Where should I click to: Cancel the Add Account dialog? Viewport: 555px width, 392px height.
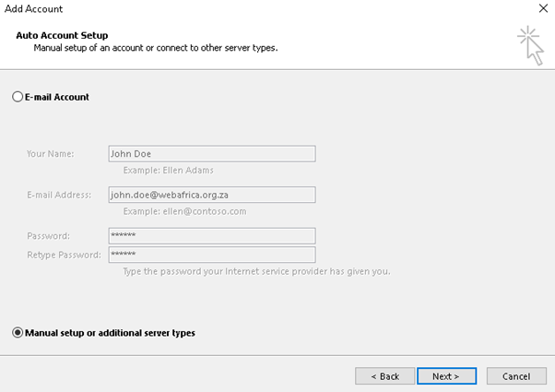point(516,376)
